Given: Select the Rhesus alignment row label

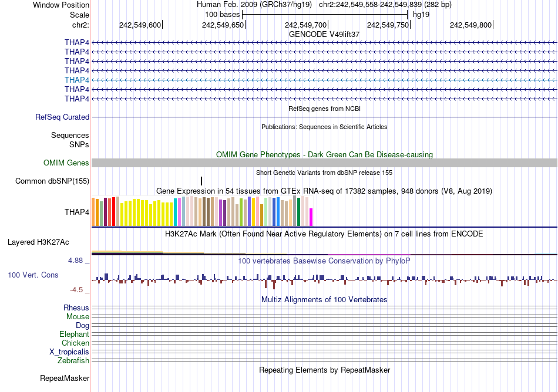Looking at the screenshot, I should click(x=76, y=307).
